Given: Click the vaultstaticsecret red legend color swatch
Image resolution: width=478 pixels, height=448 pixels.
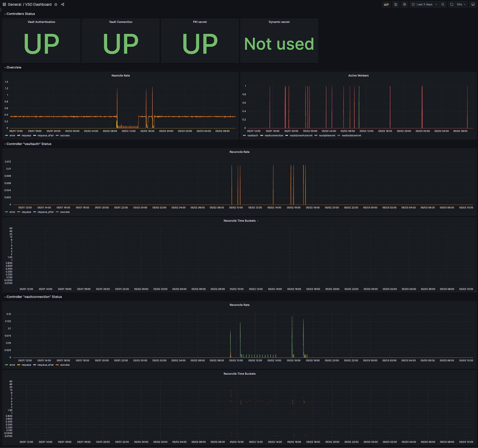Looking at the screenshot, I should point(339,136).
